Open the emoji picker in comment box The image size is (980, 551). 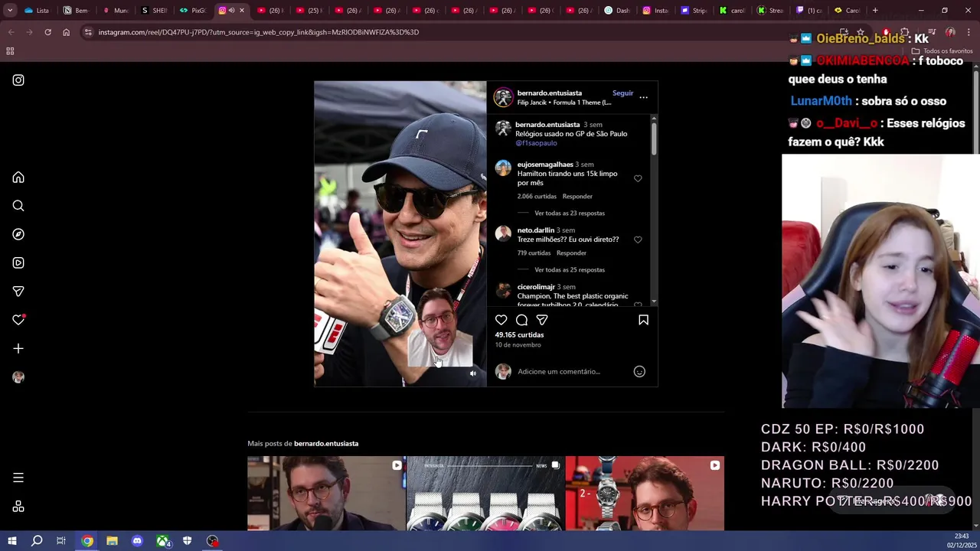(x=639, y=372)
